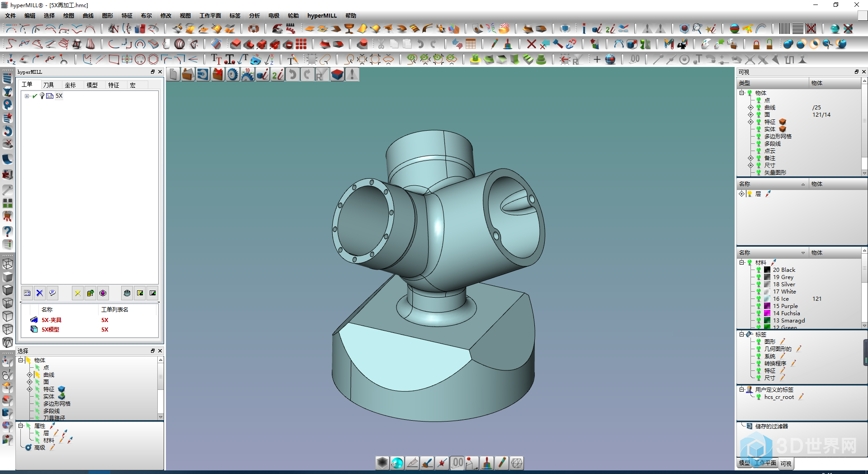
Task: Collapse the 材料 node in 可视 panel
Action: [742, 262]
